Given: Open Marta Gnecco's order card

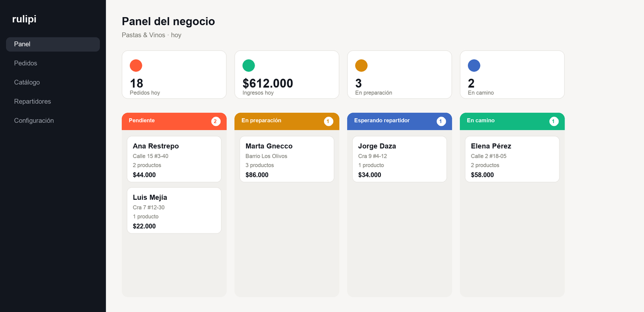Looking at the screenshot, I should [x=287, y=159].
